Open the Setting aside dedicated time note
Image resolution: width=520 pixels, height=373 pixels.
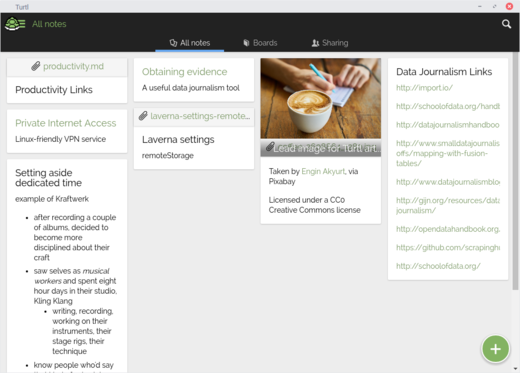coord(48,178)
